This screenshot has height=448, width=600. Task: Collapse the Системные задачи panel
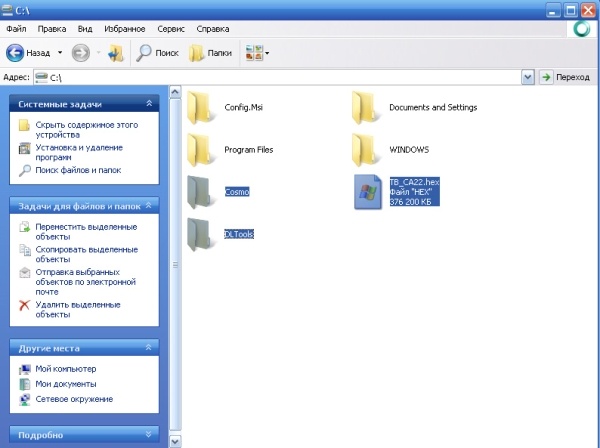149,103
